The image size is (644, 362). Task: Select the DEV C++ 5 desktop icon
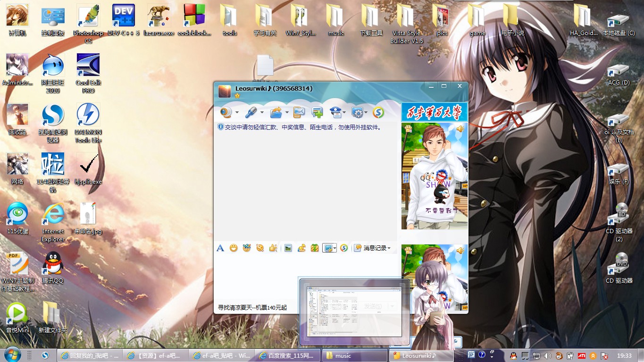(124, 20)
